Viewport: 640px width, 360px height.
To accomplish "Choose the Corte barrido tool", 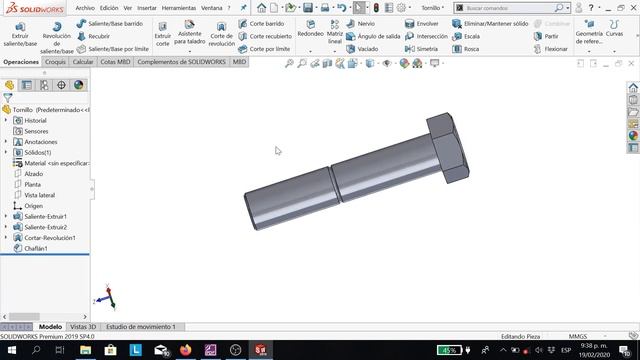I will [x=261, y=24].
